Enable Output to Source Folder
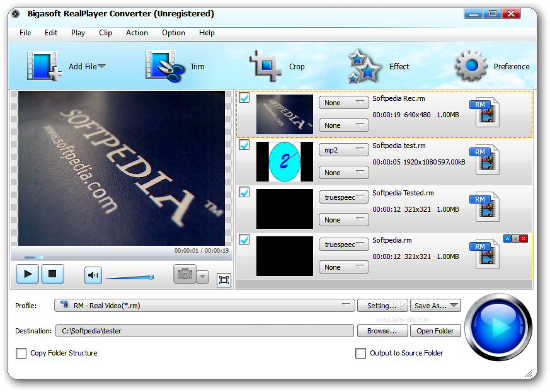Image resolution: width=550 pixels, height=392 pixels. coord(360,353)
